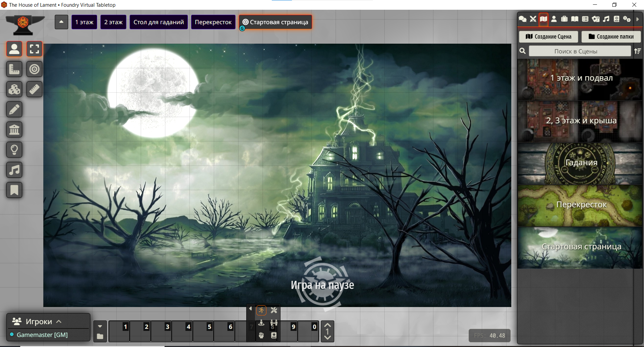This screenshot has width=644, height=347.
Task: Open the Actors directory person tab
Action: click(x=554, y=19)
